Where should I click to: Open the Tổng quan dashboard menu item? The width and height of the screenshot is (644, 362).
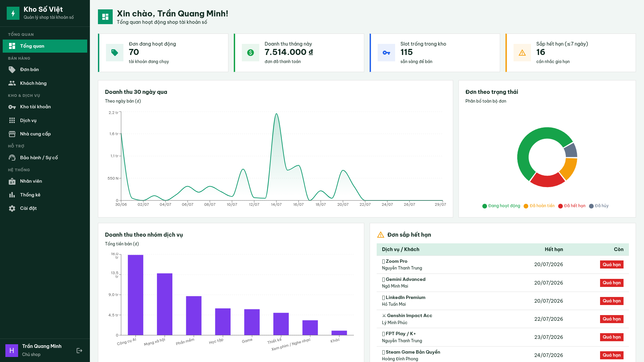(45, 46)
